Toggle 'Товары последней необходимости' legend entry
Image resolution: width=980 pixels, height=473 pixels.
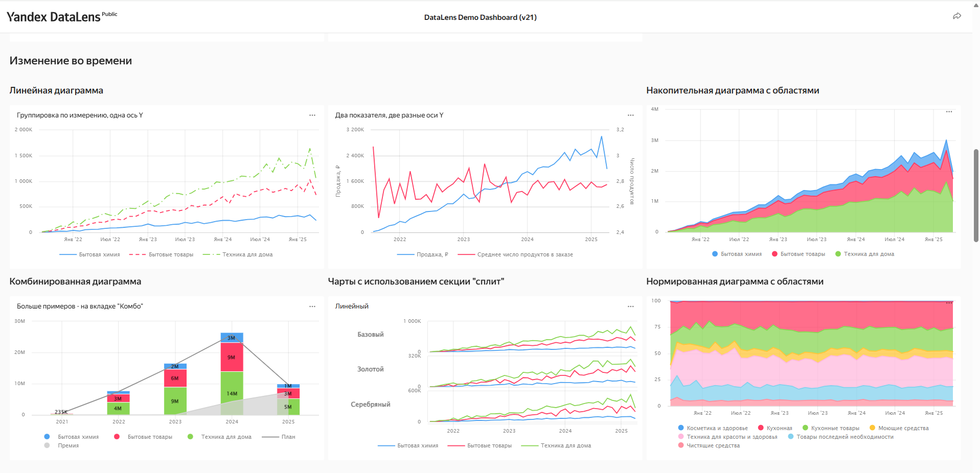click(845, 437)
